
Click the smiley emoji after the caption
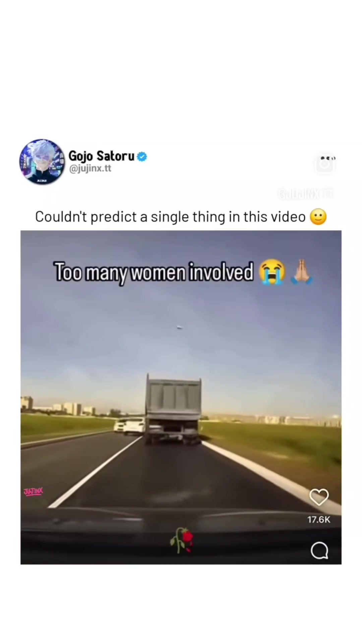coord(318,217)
